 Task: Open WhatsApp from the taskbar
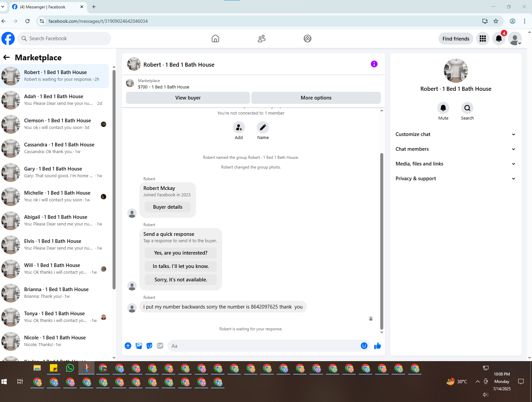[x=70, y=368]
